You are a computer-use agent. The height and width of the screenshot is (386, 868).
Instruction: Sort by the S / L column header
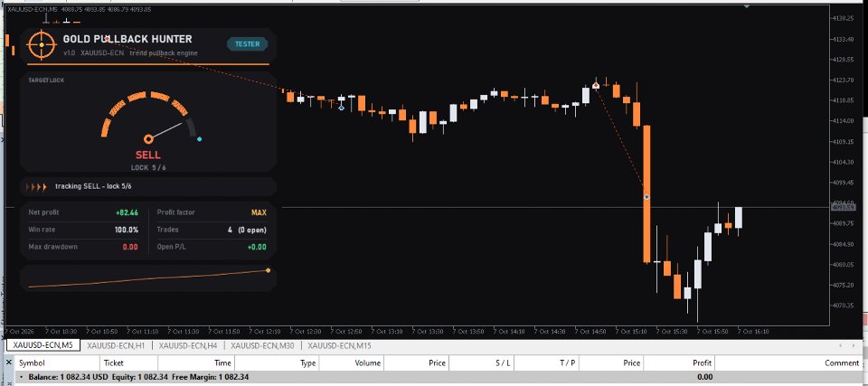pyautogui.click(x=482, y=362)
